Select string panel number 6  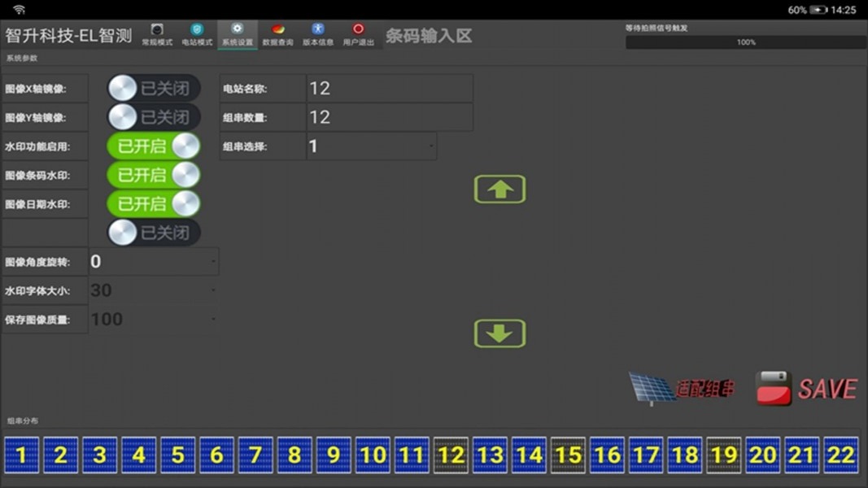pyautogui.click(x=216, y=455)
